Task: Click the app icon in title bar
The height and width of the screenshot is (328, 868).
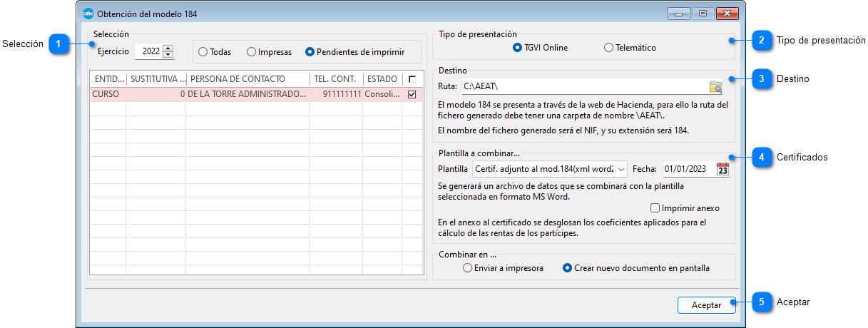Action: [88, 14]
